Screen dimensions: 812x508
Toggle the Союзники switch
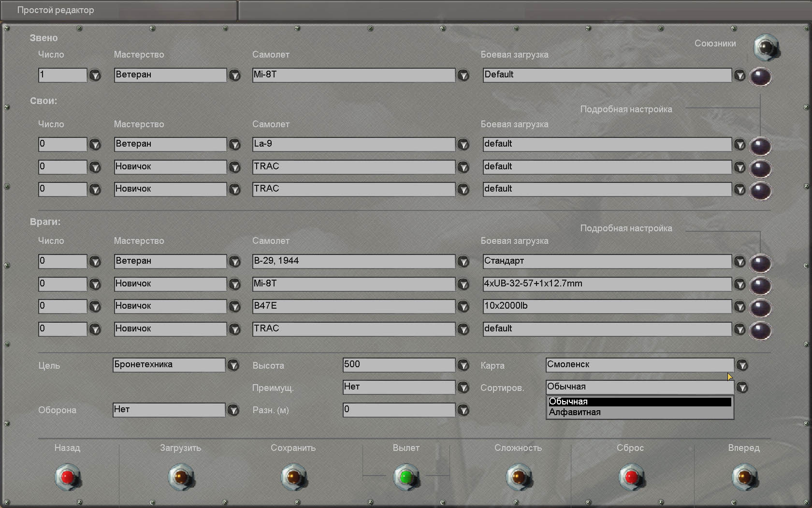coord(767,46)
